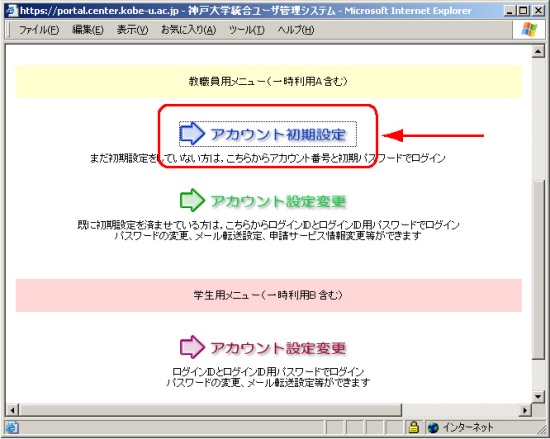The height and width of the screenshot is (439, 550).
Task: Click the horizontal scrollbar right arrow
Action: [525, 410]
